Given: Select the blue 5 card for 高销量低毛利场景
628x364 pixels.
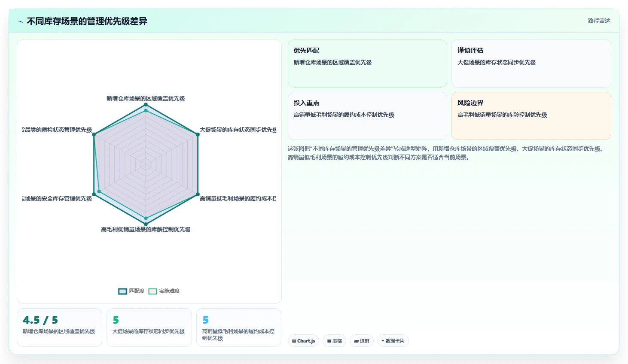Looking at the screenshot, I should point(239,328).
